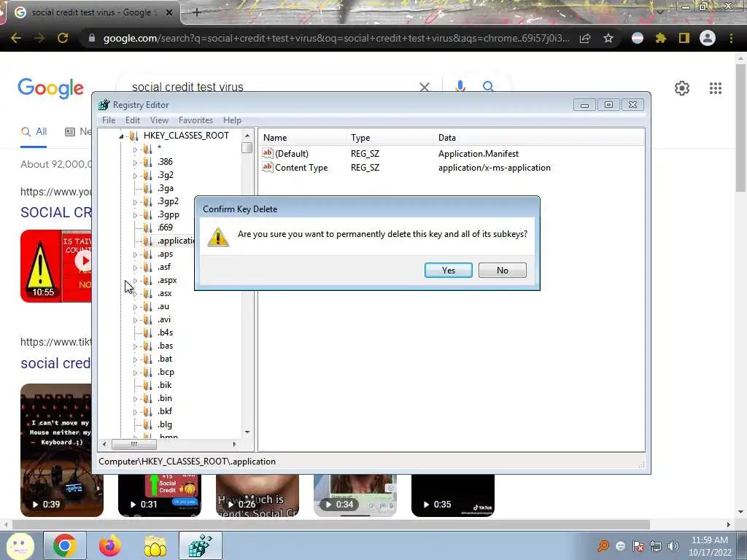This screenshot has width=747, height=560.
Task: Select the Application.Manifest data cell
Action: click(x=479, y=154)
